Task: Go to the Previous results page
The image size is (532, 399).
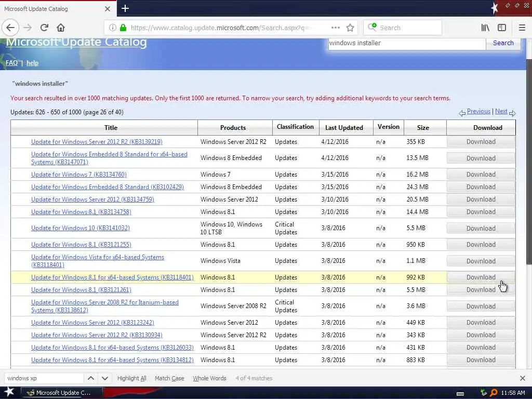Action: pos(478,111)
